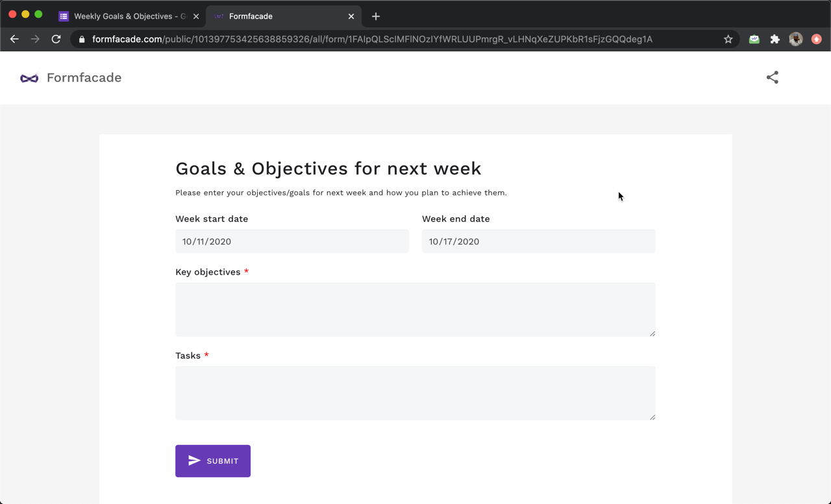This screenshot has width=831, height=504.
Task: Click the 'Key objectives' label
Action: 208,272
